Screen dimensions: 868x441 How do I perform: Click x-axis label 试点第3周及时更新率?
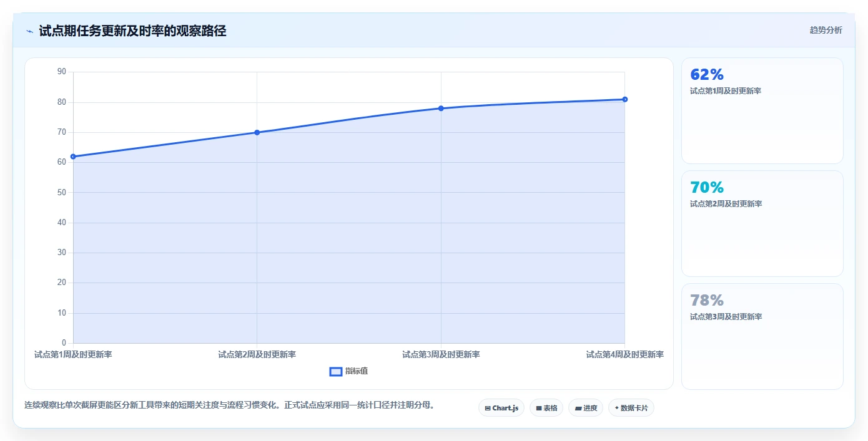(x=441, y=354)
